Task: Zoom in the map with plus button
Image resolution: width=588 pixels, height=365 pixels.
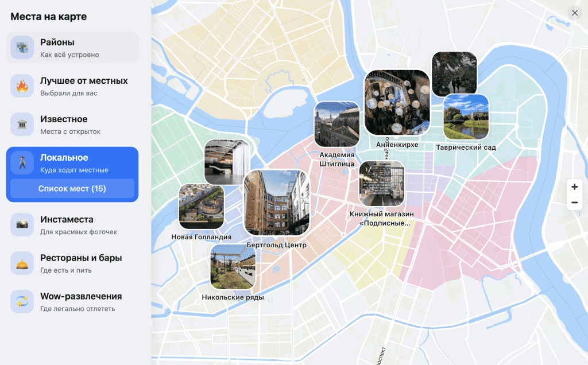Action: pos(574,187)
